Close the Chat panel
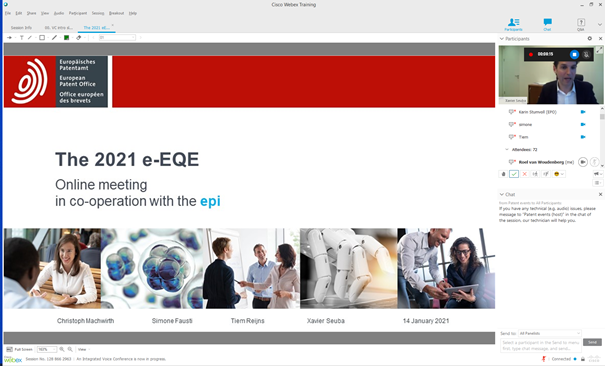Viewport: 605px width, 366px height. (600, 194)
